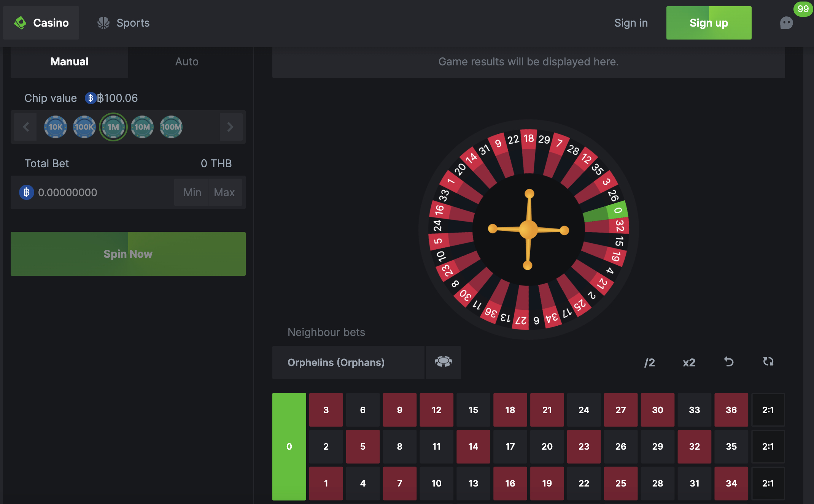Place chip on red 1
Image resolution: width=814 pixels, height=504 pixels.
326,483
